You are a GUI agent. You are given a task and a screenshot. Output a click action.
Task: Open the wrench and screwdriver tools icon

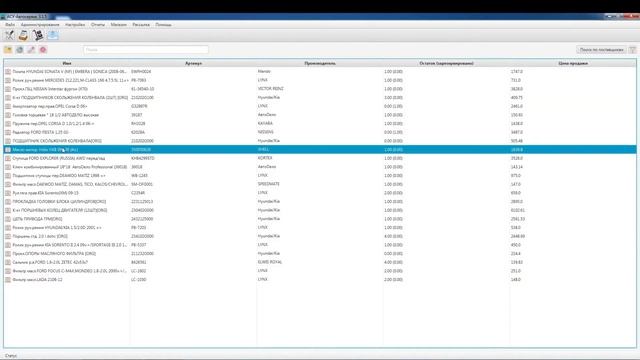9,35
